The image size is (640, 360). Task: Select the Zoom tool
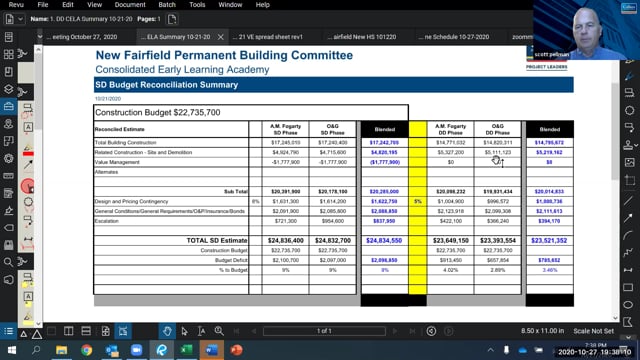219,331
